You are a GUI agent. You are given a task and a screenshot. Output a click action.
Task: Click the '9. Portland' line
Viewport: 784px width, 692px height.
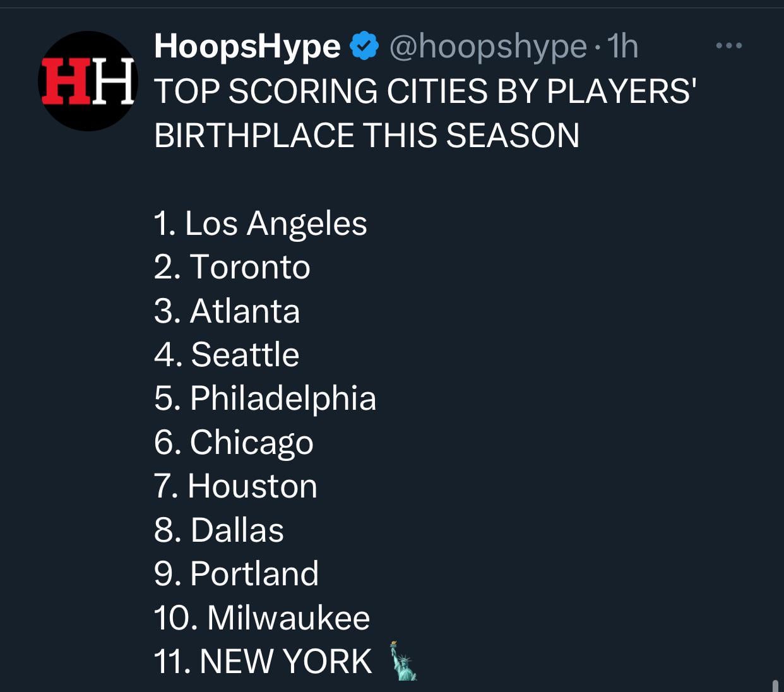pos(236,574)
